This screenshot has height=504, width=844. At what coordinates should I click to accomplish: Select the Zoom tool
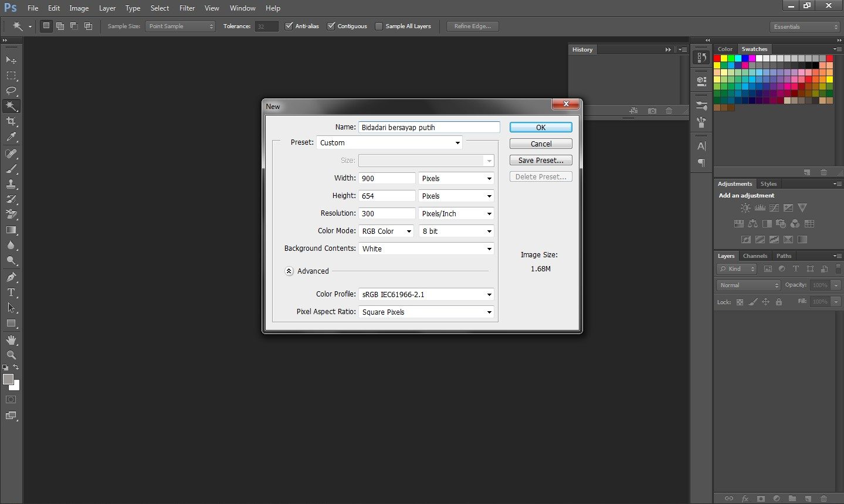(11, 355)
